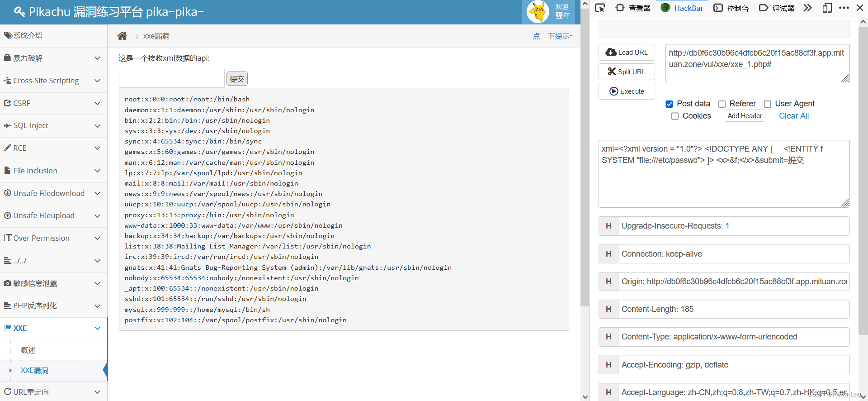The image size is (868, 401).
Task: Open the 概述 submenu item
Action: pyautogui.click(x=28, y=350)
